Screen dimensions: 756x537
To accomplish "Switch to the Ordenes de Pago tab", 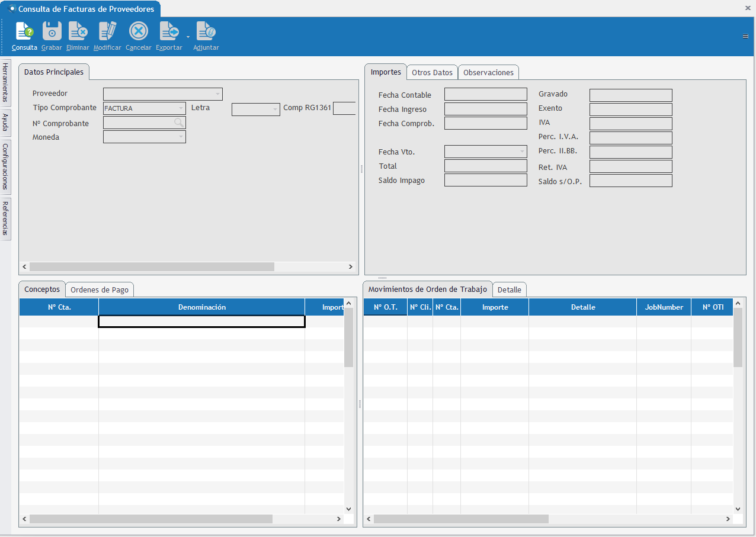I will click(99, 290).
